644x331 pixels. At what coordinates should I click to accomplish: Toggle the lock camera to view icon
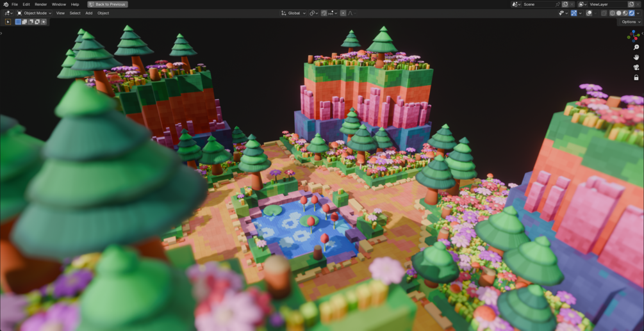point(636,77)
